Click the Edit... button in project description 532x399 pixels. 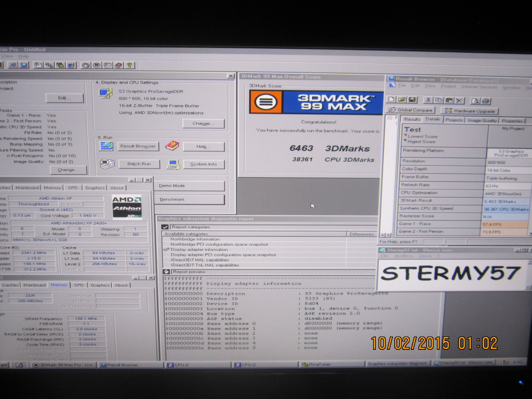[x=64, y=98]
